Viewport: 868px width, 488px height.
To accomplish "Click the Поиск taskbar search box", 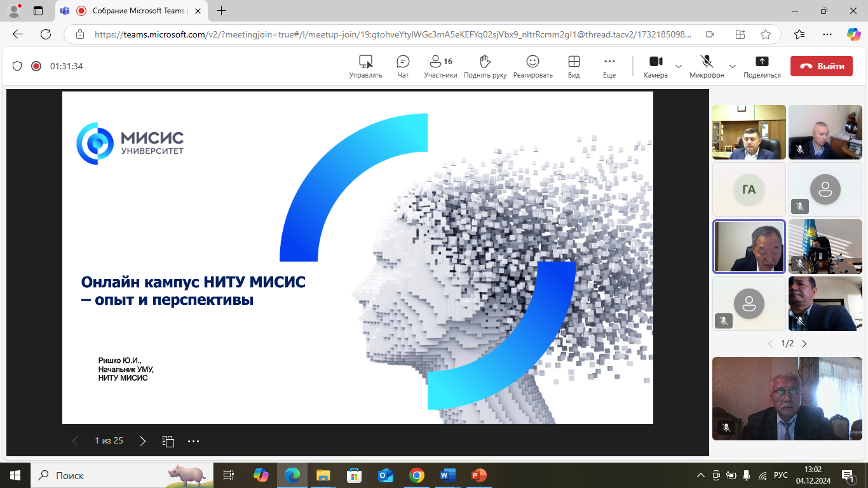I will tap(121, 475).
